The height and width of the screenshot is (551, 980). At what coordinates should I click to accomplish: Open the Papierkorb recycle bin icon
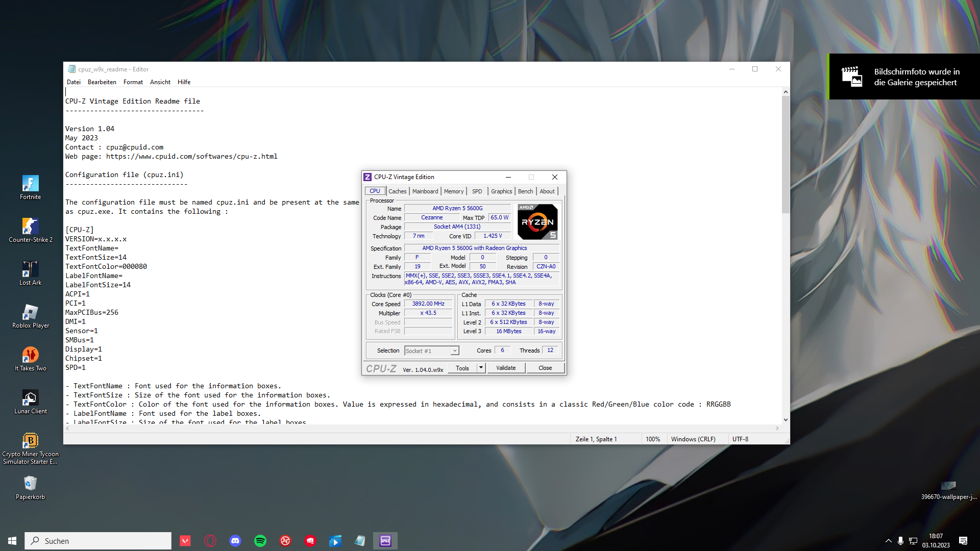tap(30, 484)
